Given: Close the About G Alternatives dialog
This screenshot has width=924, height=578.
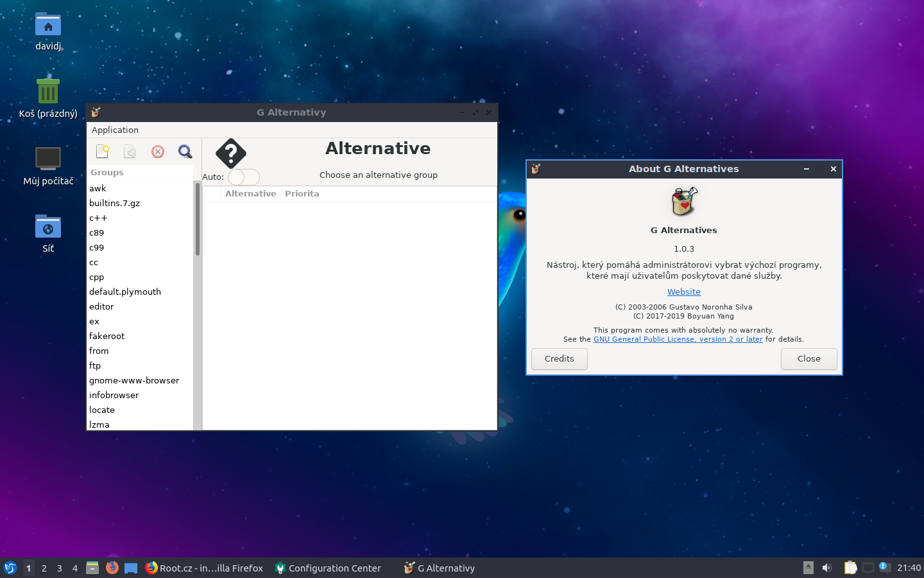Looking at the screenshot, I should pyautogui.click(x=809, y=358).
